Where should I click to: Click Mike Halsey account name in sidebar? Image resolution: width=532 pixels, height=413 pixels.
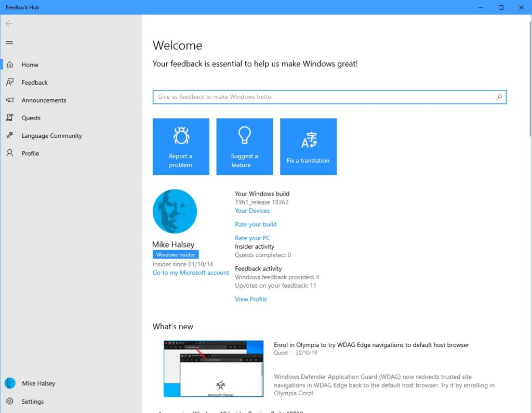click(x=38, y=383)
